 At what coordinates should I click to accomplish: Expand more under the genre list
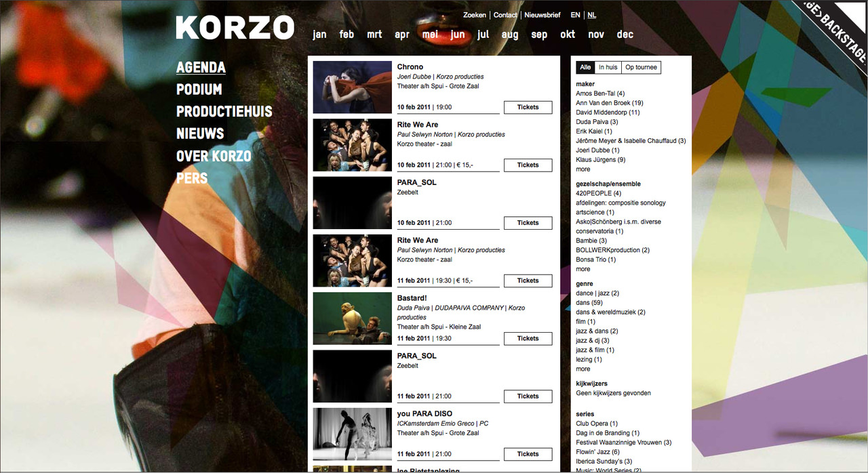(583, 369)
